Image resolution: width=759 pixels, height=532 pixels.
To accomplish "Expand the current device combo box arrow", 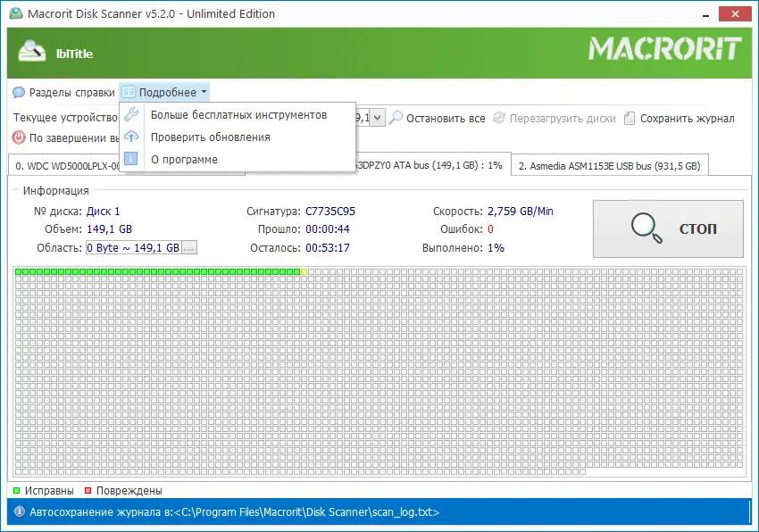I will pyautogui.click(x=378, y=118).
